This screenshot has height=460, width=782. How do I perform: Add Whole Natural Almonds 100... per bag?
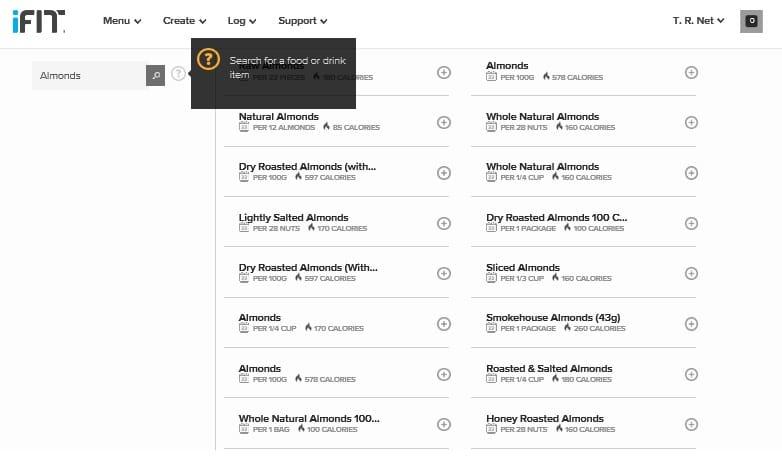444,424
